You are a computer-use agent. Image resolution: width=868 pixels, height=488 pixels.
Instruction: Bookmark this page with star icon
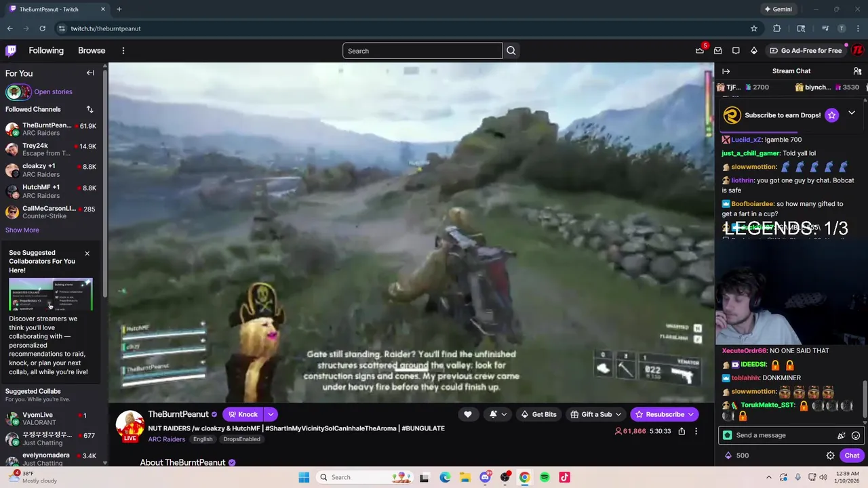(x=754, y=28)
